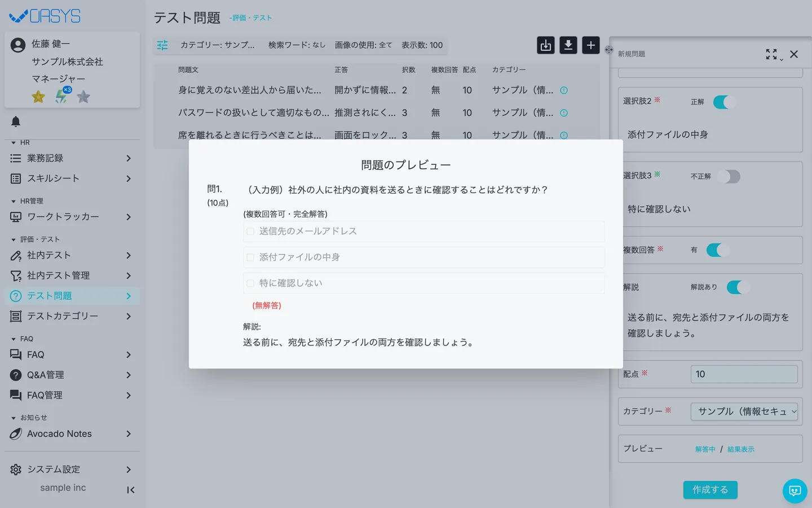Screen dimensions: 812x508
Task: Click the import into box icon button
Action: click(x=546, y=45)
